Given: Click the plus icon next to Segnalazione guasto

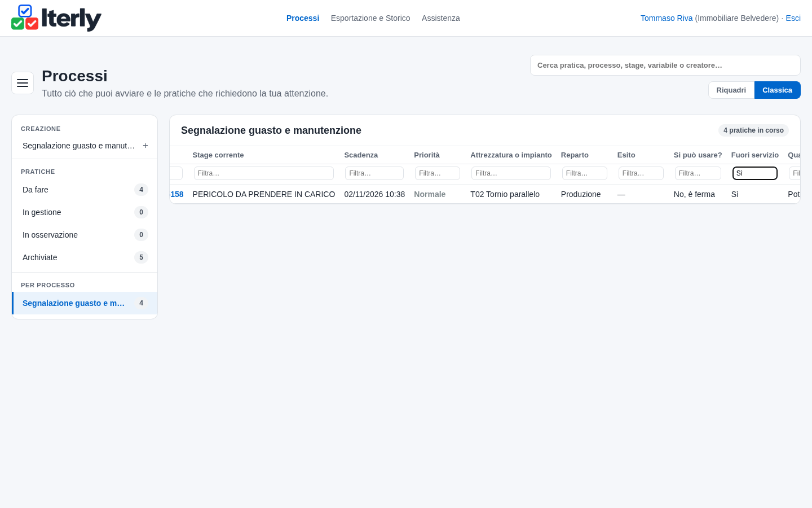Looking at the screenshot, I should pyautogui.click(x=145, y=146).
